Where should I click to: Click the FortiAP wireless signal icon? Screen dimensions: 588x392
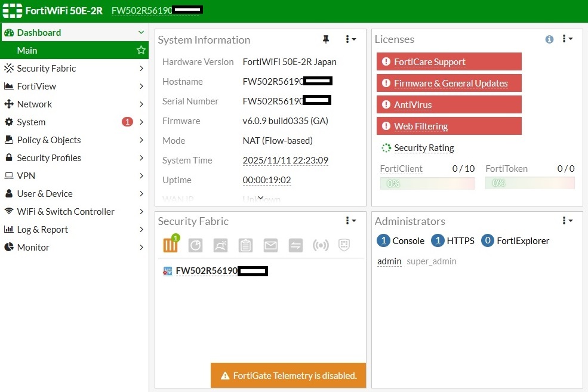coord(321,245)
